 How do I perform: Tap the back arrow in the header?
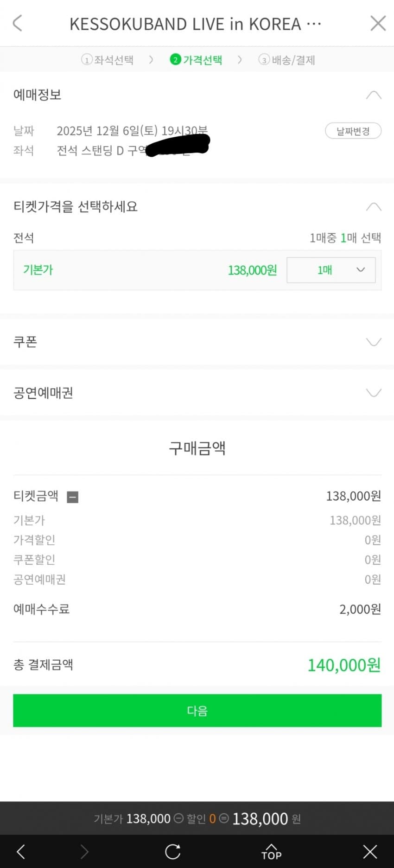click(x=18, y=23)
